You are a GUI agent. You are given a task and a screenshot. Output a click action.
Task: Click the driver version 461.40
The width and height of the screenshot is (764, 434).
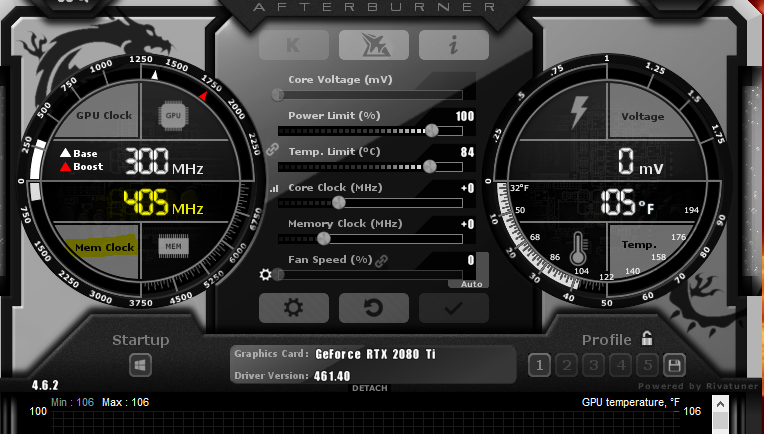coord(332,376)
